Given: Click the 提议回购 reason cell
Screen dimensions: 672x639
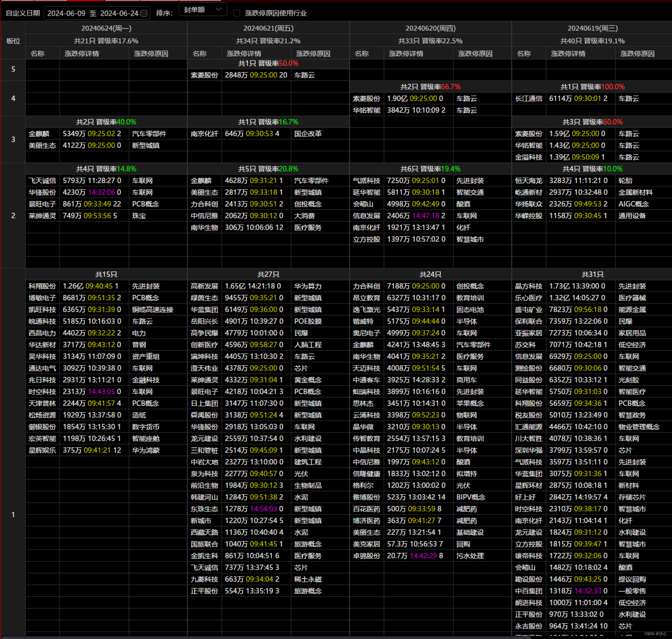Looking at the screenshot, I should click(632, 579).
